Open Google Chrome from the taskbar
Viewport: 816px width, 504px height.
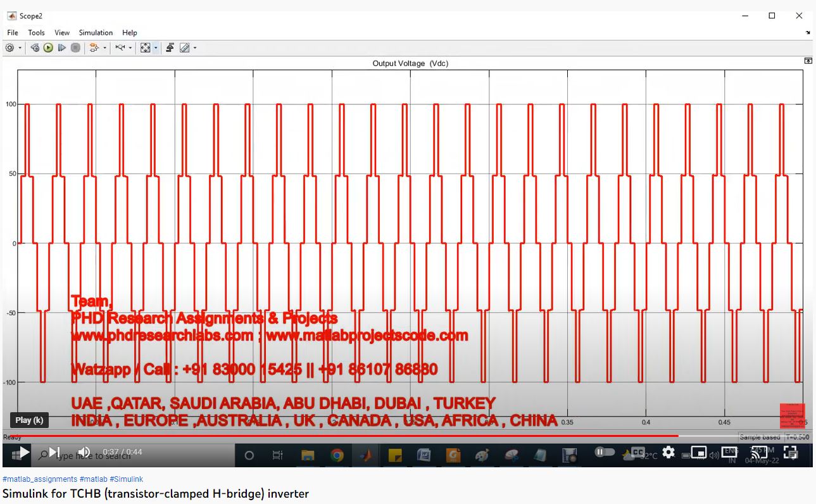337,455
